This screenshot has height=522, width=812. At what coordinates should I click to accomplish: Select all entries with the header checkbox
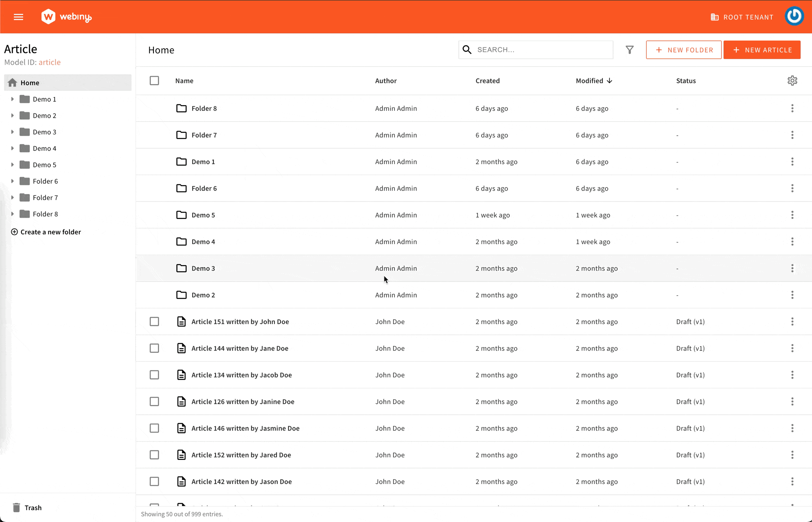(154, 80)
